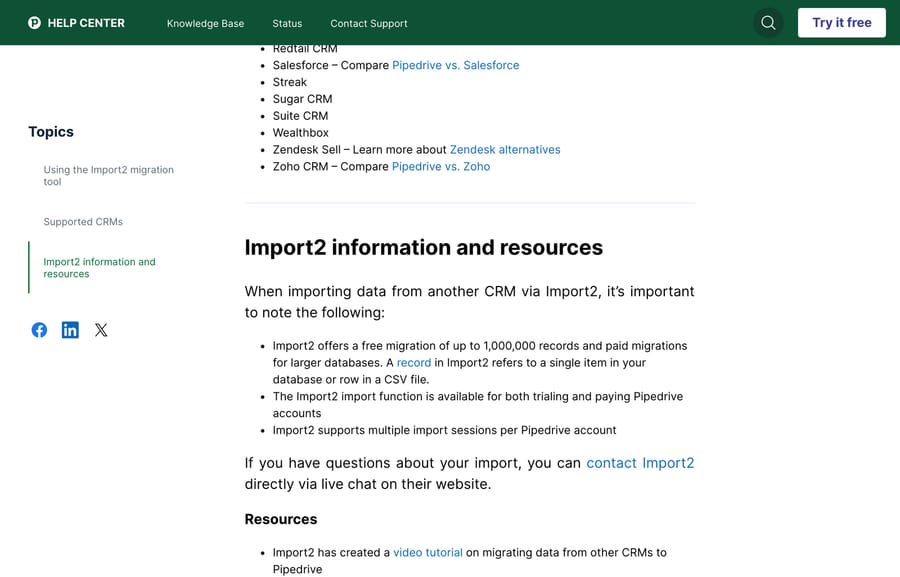The width and height of the screenshot is (900, 577).
Task: Click the Suite CRM list item
Action: 300,116
